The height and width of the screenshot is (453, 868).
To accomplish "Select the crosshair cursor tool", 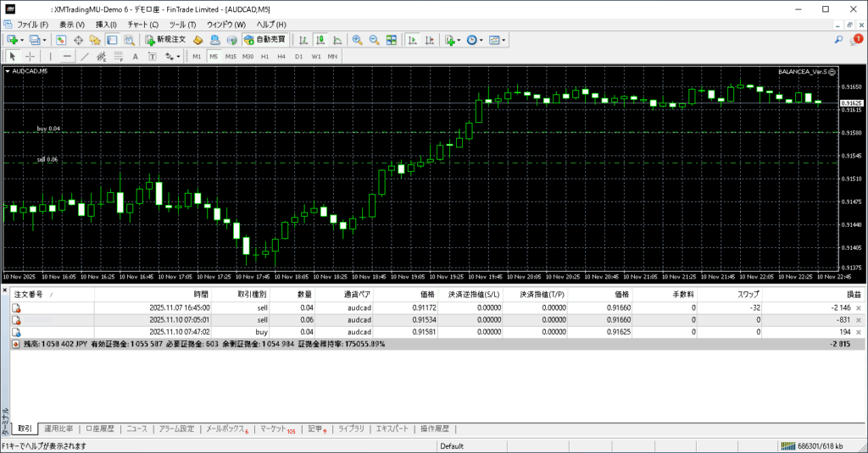I will 30,57.
